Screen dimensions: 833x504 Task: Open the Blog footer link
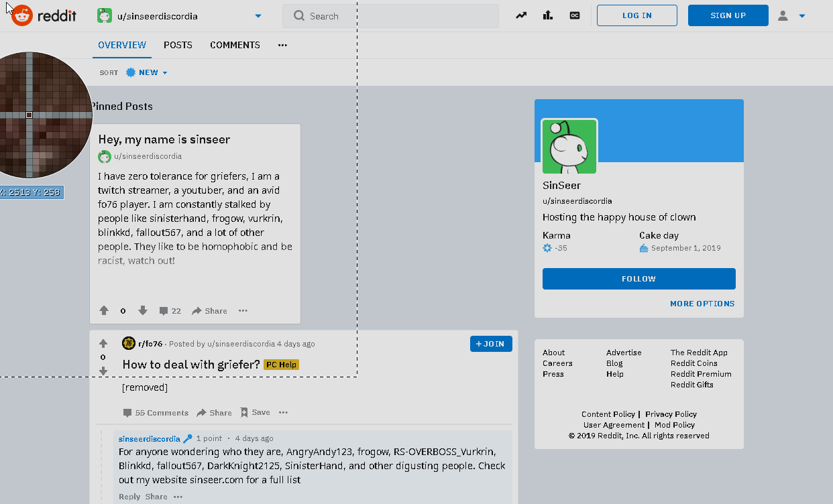(x=614, y=363)
